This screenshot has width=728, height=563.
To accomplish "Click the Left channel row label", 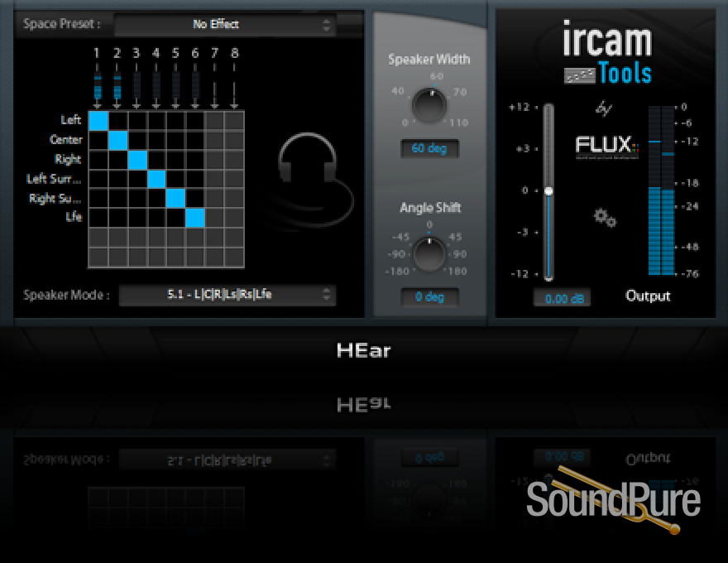I will pos(71,120).
